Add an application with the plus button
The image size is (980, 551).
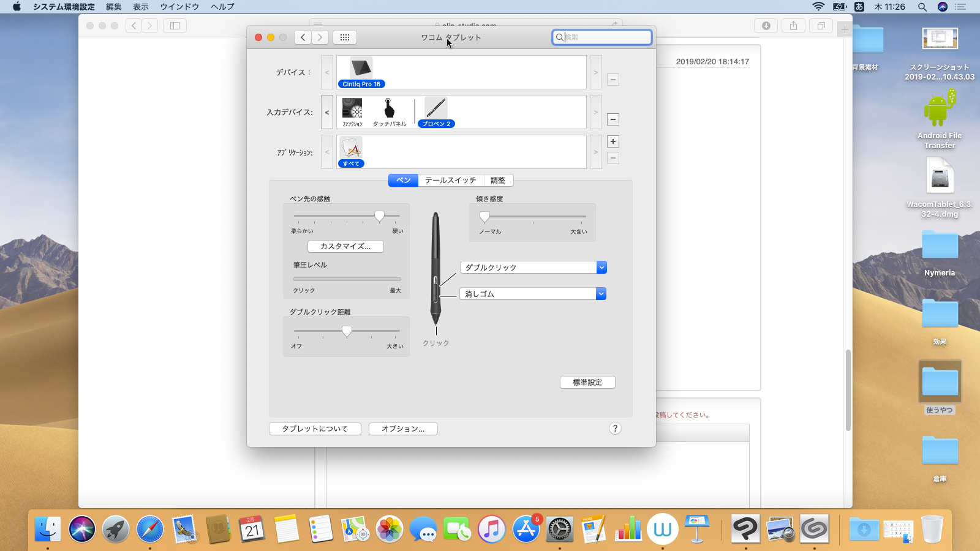[x=613, y=141]
